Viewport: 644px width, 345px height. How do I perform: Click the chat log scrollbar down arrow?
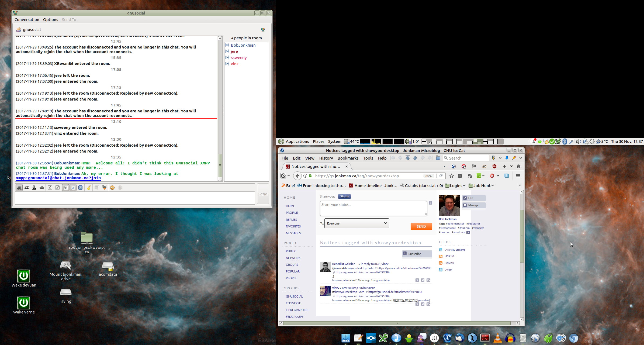(220, 179)
